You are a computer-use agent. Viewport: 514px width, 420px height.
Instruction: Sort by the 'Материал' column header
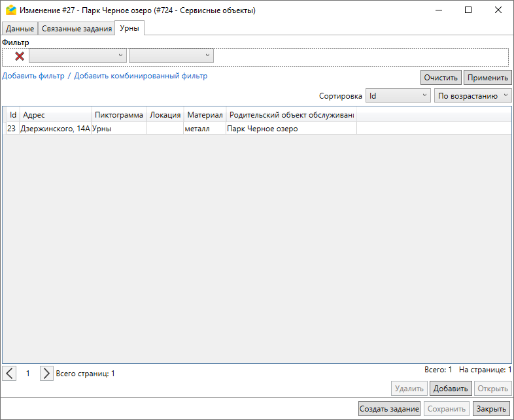coord(205,115)
